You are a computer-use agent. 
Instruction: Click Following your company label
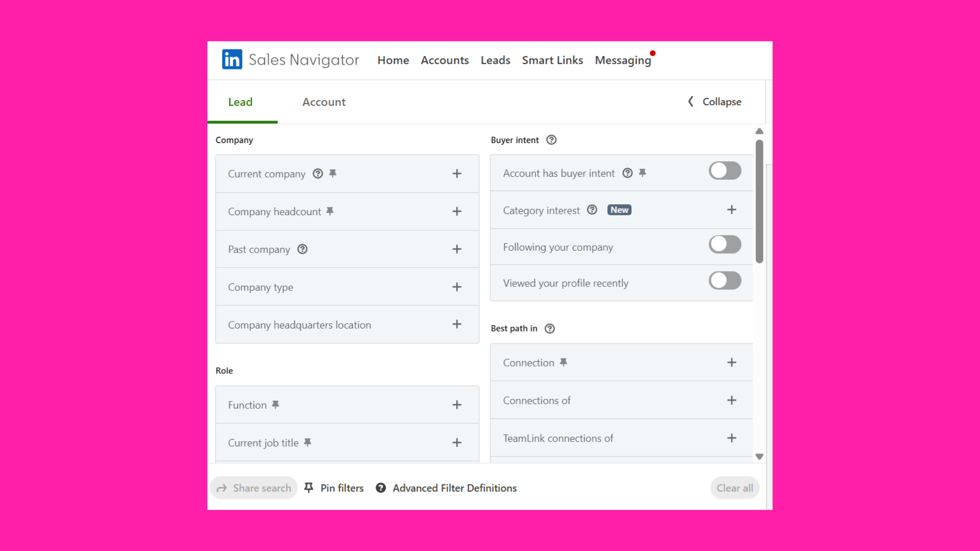point(558,247)
